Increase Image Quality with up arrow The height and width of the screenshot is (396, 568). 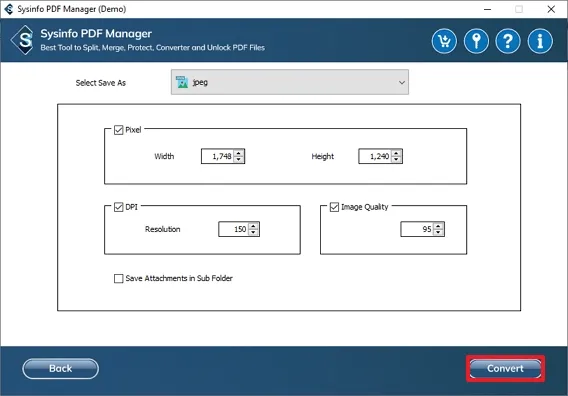[438, 226]
